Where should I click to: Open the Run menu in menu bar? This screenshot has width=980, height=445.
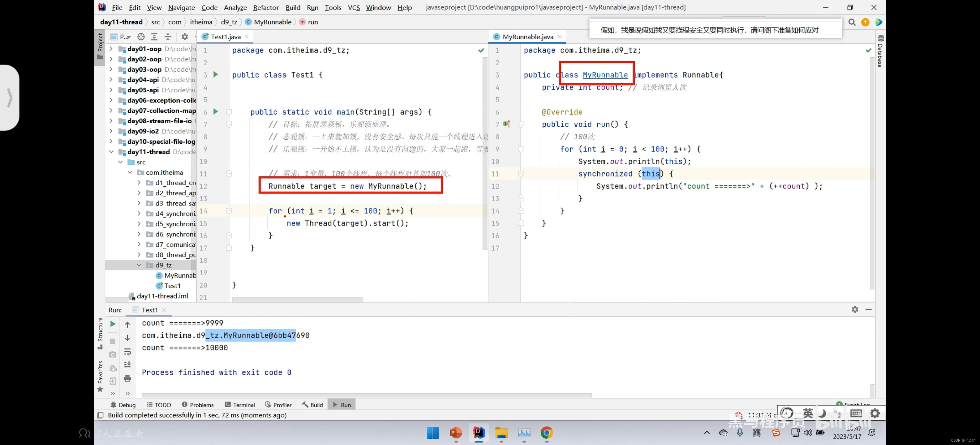[312, 7]
